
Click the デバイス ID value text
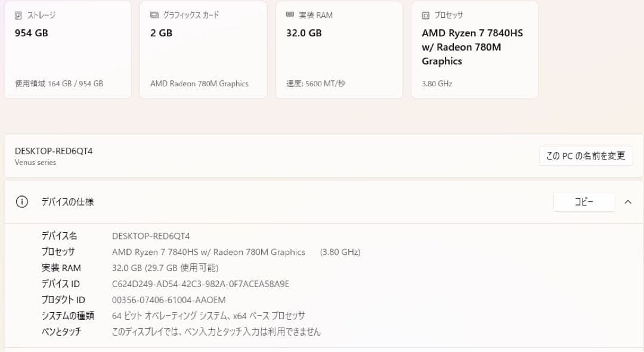(200, 284)
